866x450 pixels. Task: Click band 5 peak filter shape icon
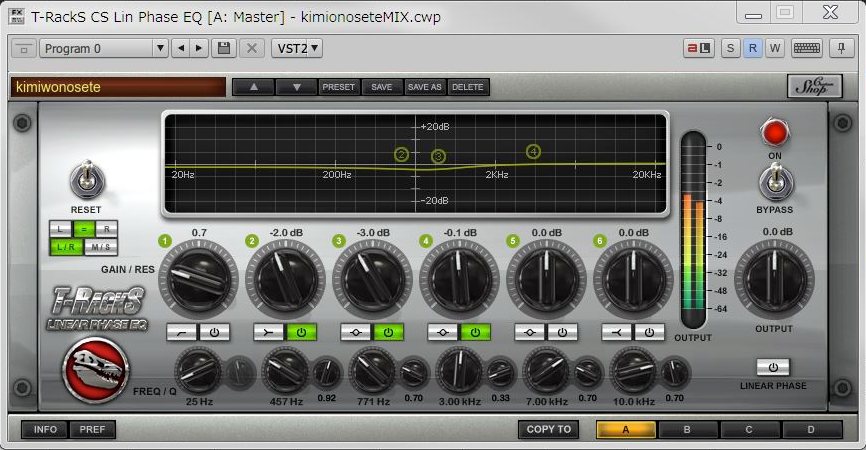pos(530,332)
